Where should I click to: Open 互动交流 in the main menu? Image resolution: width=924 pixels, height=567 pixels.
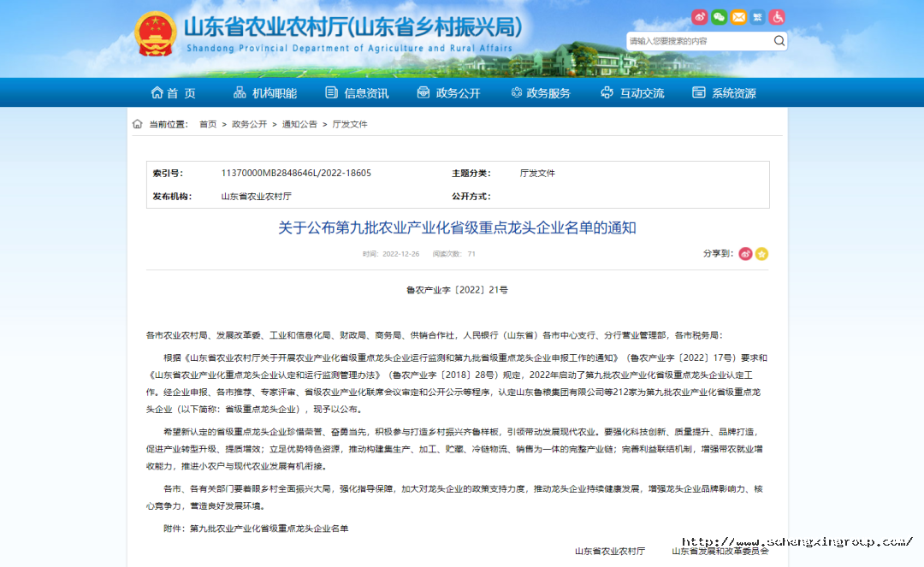(632, 93)
